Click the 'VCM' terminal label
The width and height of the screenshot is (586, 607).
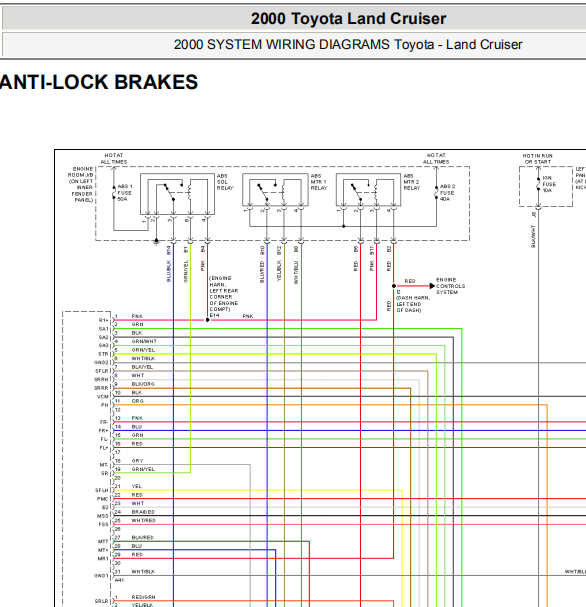(103, 397)
